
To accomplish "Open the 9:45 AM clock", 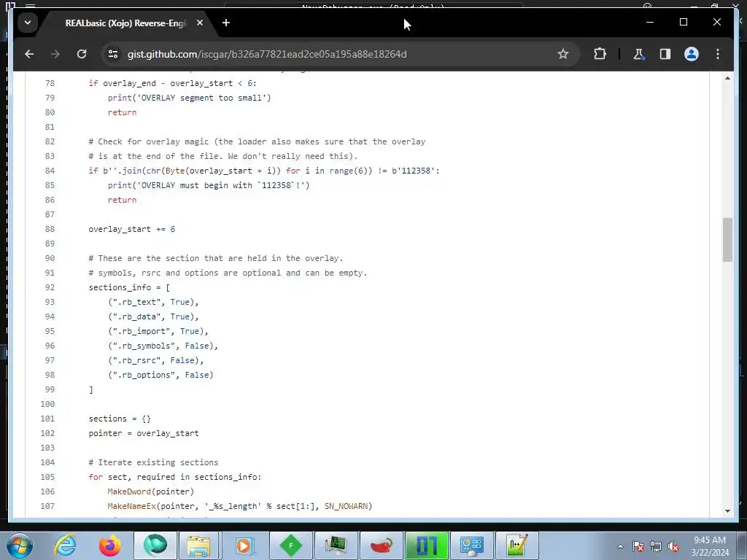I will tap(709, 546).
